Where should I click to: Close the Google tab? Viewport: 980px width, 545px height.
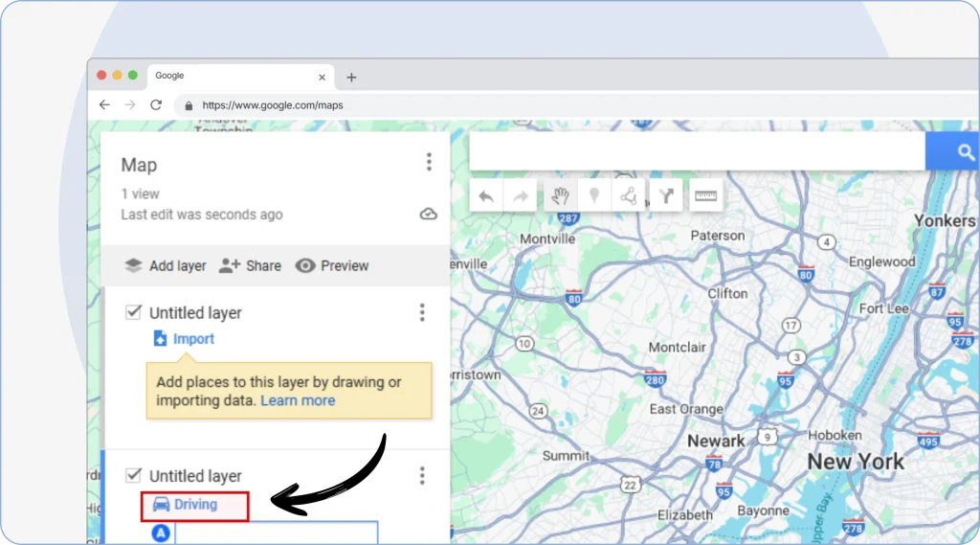322,78
